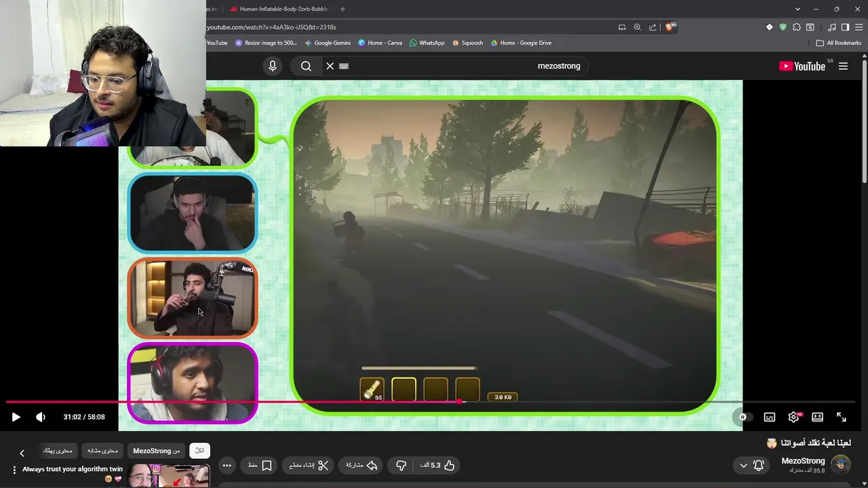
Task: Click the diamond-shaped extension icon
Action: (769, 27)
